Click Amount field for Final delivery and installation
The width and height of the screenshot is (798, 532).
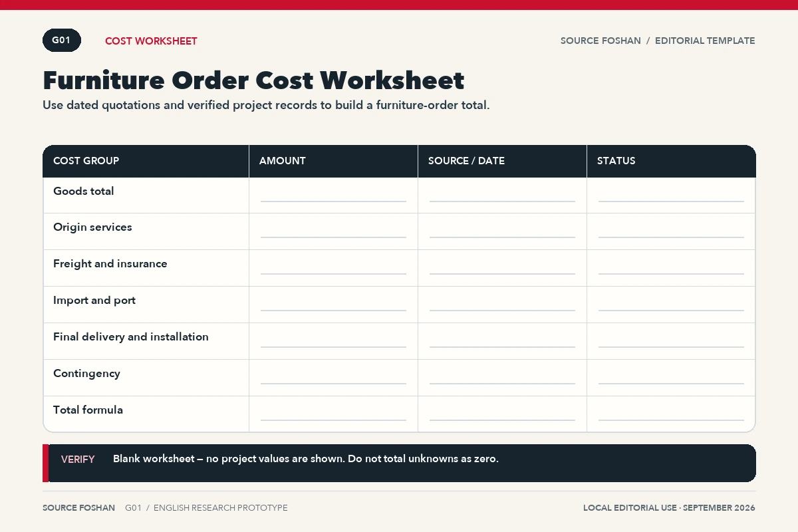(333, 341)
